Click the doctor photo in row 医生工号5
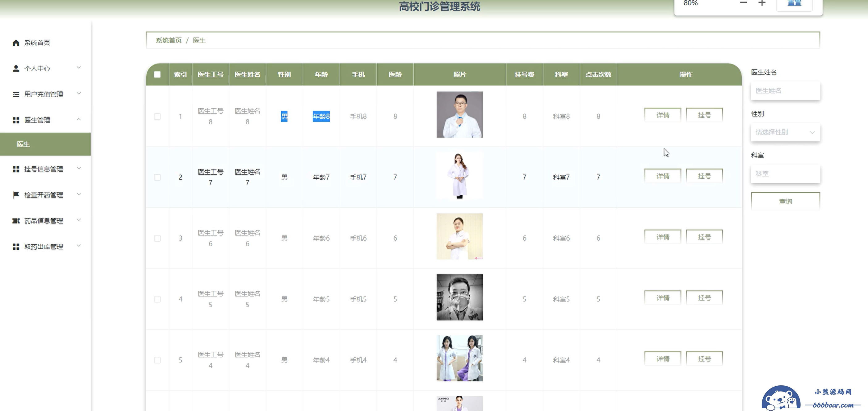Viewport: 868px width, 411px height. tap(459, 297)
